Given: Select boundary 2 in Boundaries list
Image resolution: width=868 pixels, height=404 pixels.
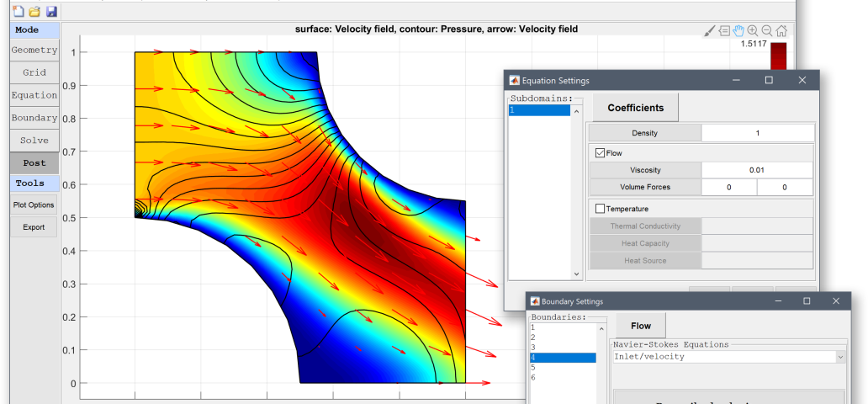Looking at the screenshot, I should click(x=563, y=338).
